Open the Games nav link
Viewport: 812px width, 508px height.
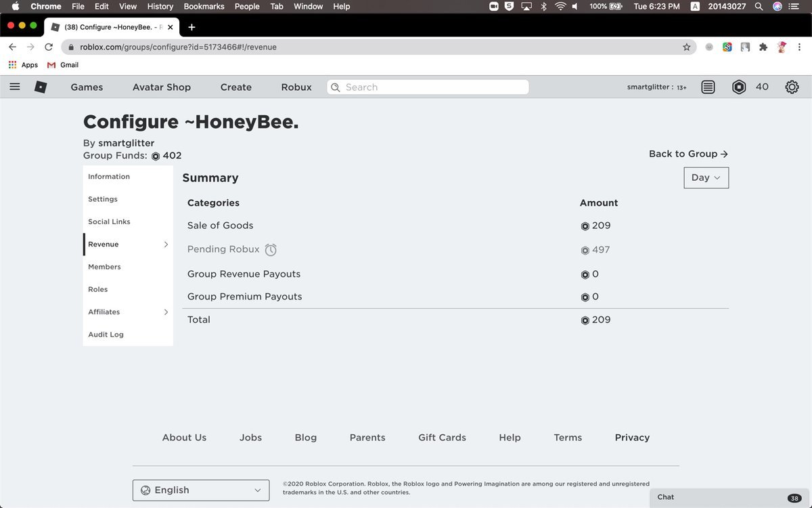pyautogui.click(x=87, y=87)
